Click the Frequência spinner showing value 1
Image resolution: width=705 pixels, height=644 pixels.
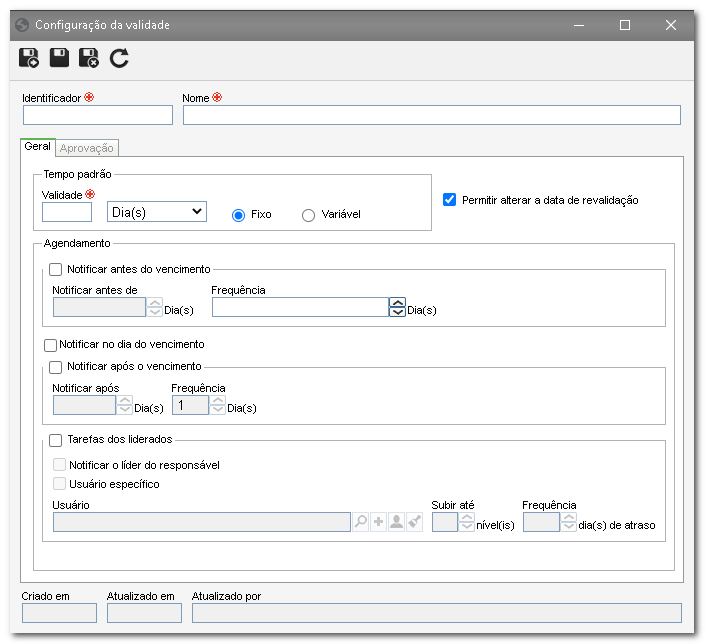point(218,405)
